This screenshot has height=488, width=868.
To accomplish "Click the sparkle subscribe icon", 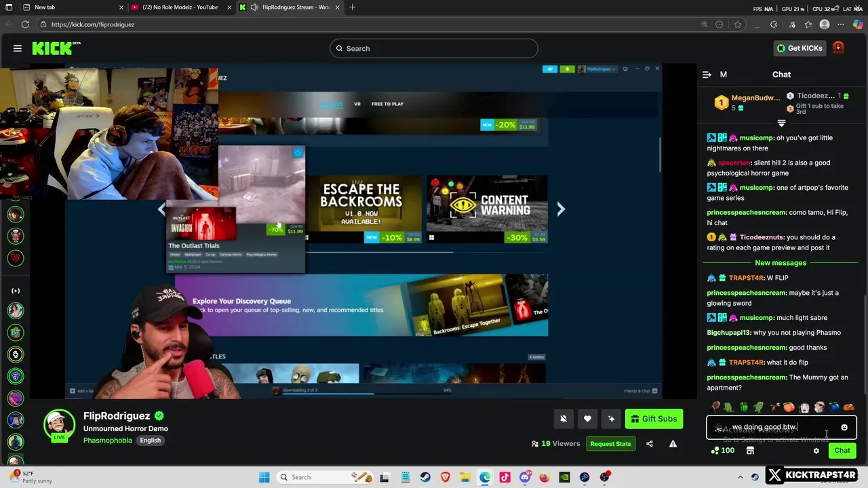I will coord(611,419).
